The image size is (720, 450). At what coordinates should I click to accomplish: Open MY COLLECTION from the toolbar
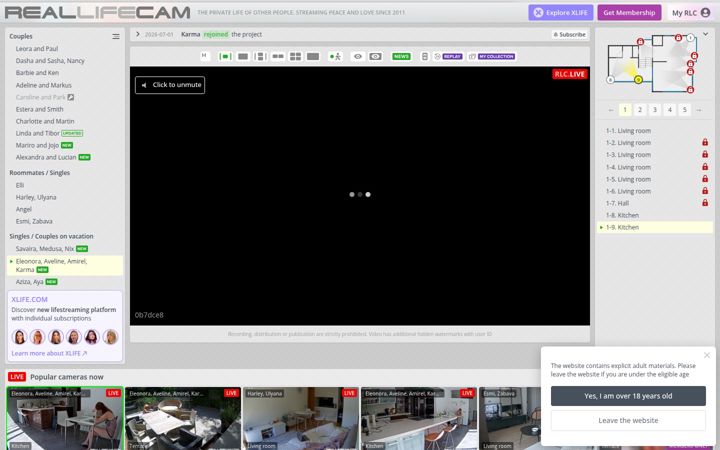tap(492, 56)
